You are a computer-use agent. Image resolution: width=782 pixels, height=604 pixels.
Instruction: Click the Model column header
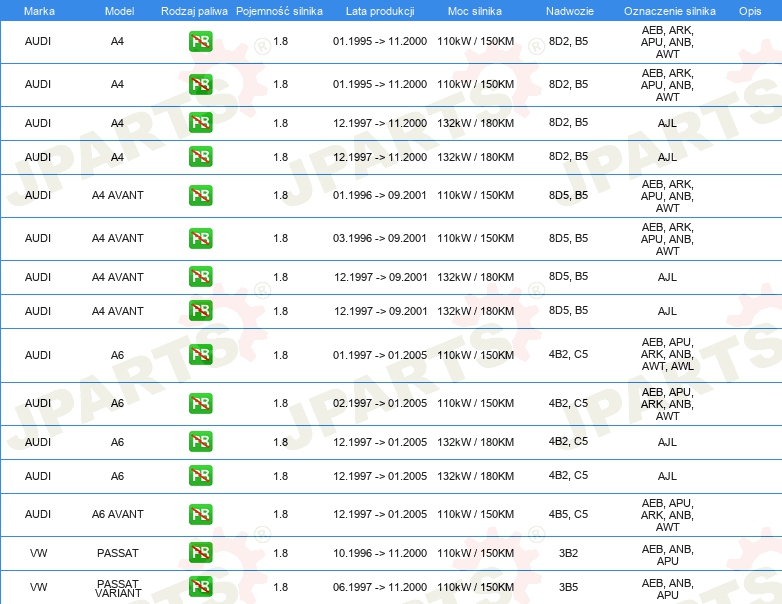[119, 11]
